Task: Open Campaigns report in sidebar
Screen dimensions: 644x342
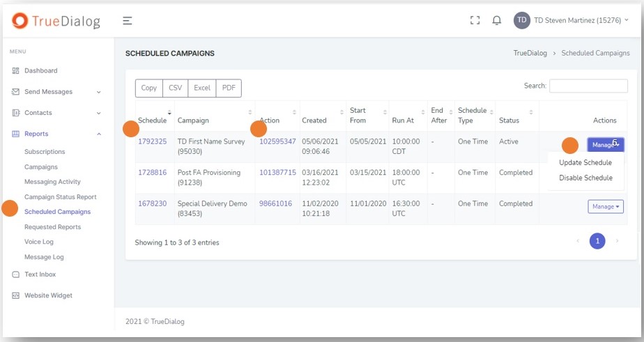Action: point(41,166)
